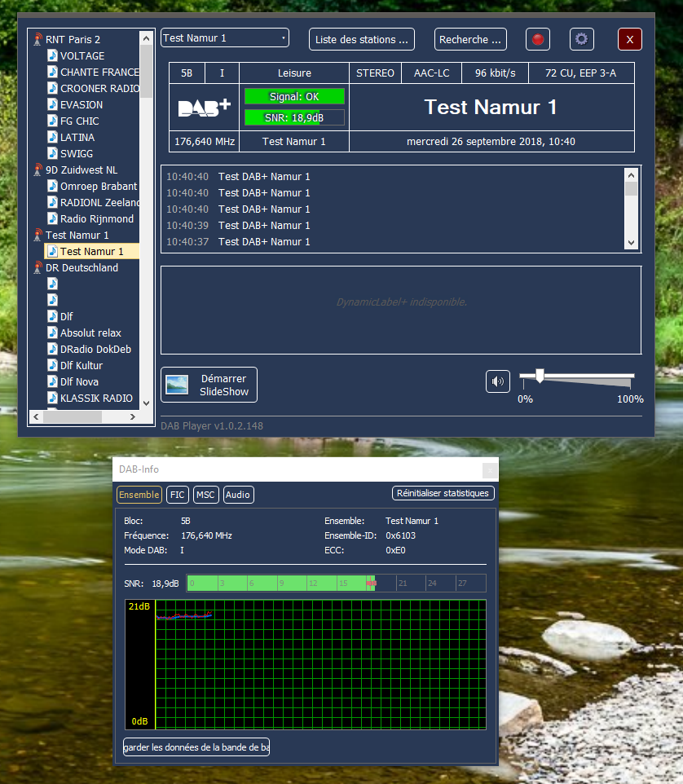683x784 pixels.
Task: Select the RNT Paris 2 ensemble
Action: point(73,39)
